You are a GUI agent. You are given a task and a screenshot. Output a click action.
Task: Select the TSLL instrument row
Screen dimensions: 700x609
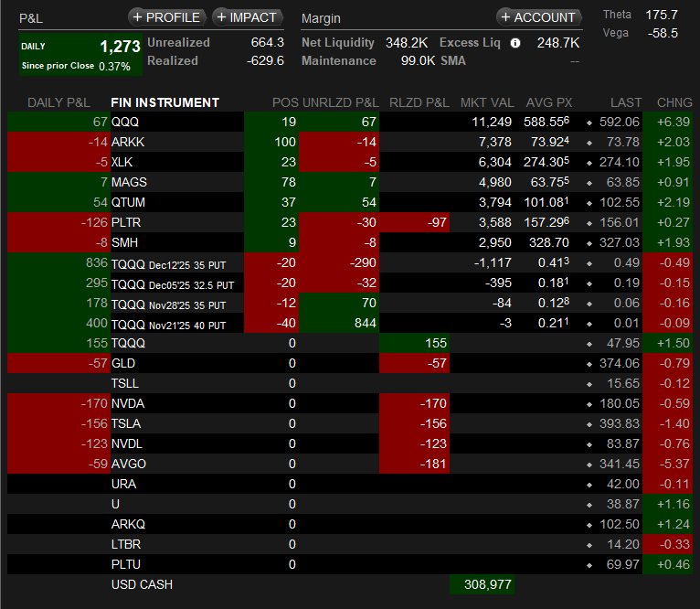pos(350,383)
